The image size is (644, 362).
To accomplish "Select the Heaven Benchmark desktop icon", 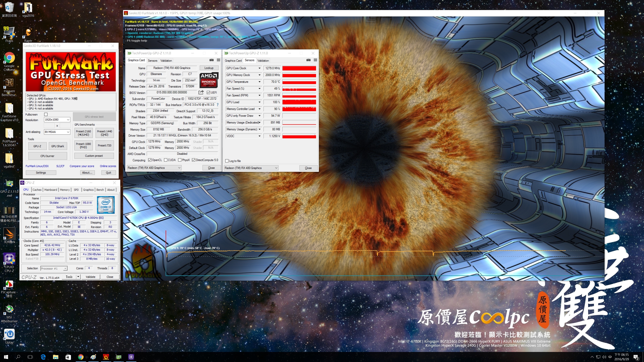I will [9, 87].
